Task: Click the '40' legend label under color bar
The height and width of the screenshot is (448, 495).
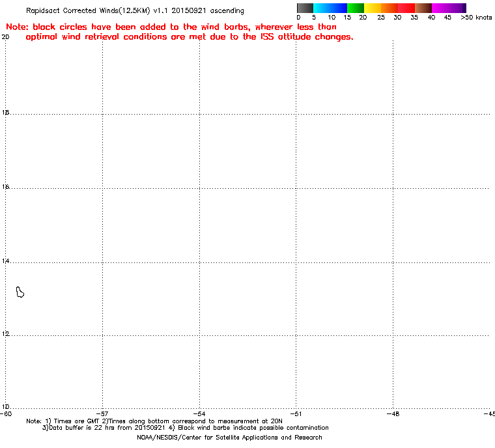Action: point(431,18)
